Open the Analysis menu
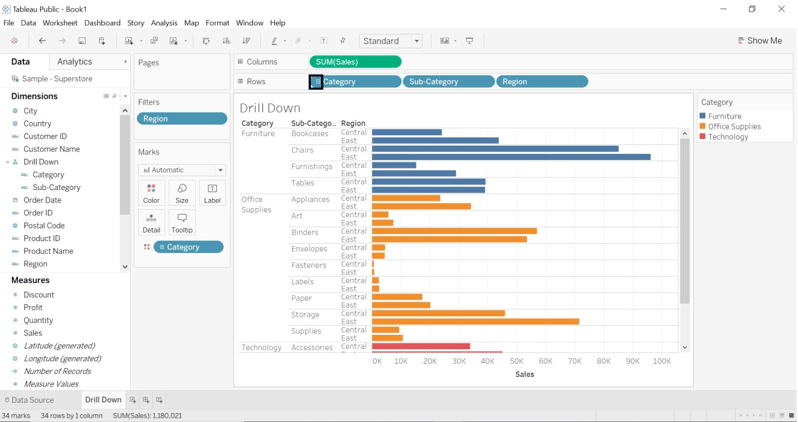Screen dimensions: 798x422 (164, 23)
